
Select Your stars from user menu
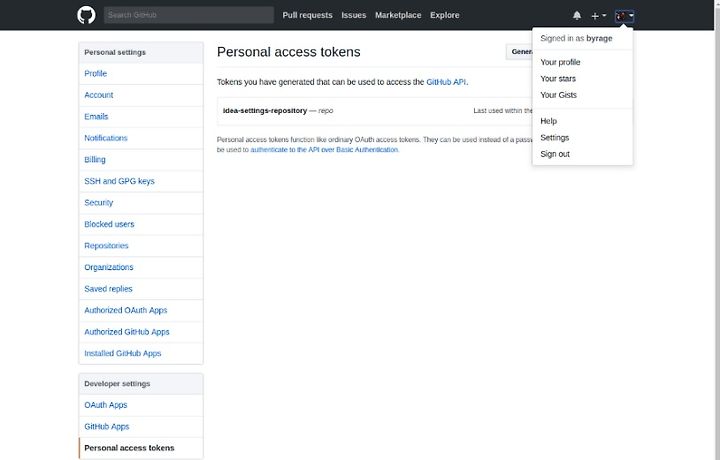point(582,79)
